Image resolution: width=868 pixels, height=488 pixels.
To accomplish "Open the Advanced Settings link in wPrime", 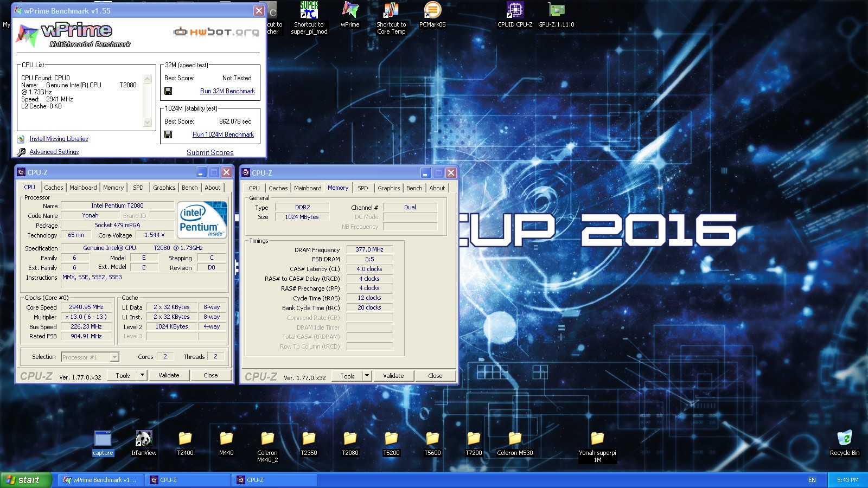I will pyautogui.click(x=54, y=152).
